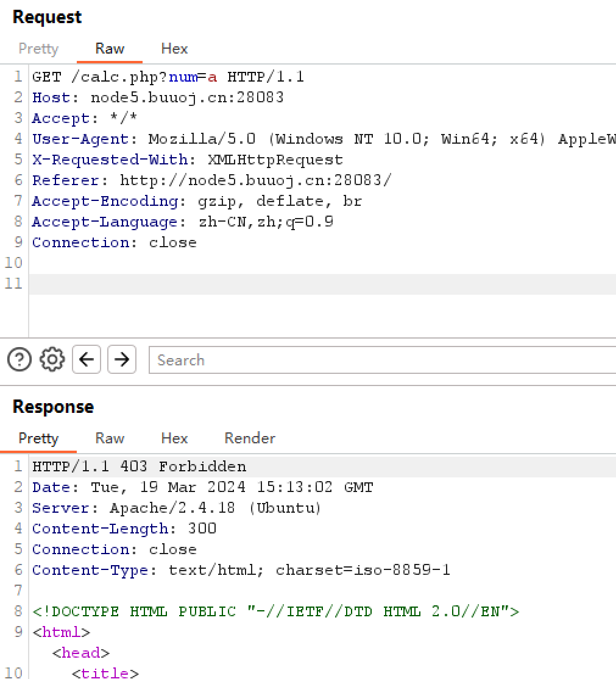Click the Accept-Encoding header line

[197, 201]
